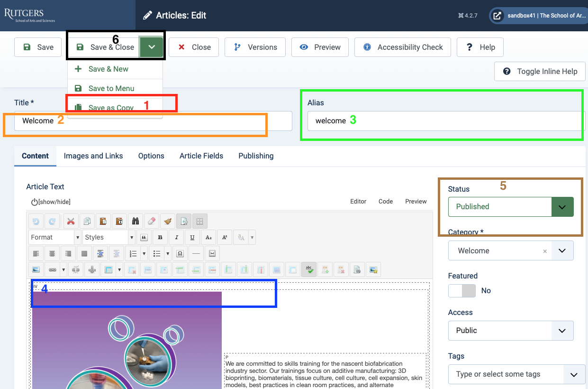Click the unlink icon
Viewport: 588px width, 389px height.
76,269
